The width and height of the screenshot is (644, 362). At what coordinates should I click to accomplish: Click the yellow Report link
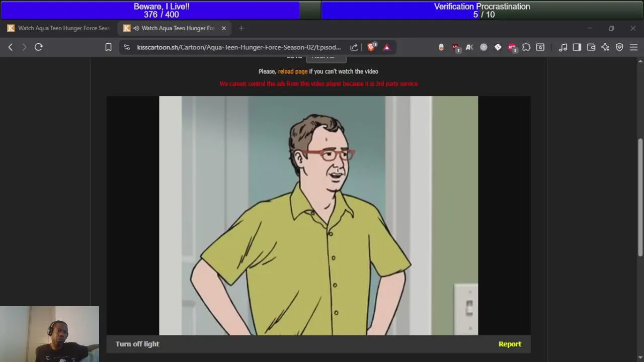click(x=510, y=344)
